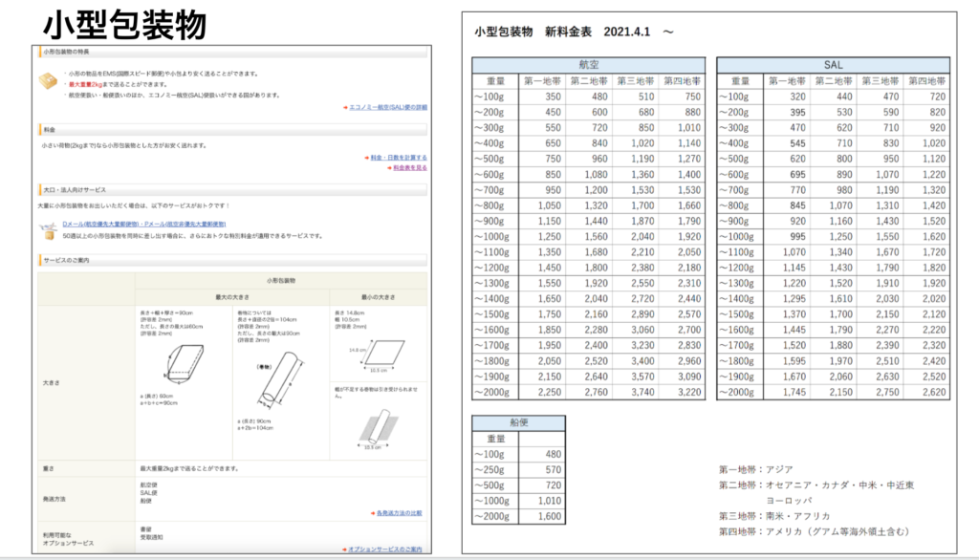Click the 大きさ row label
Viewport: 979px width, 560px height.
tap(52, 382)
